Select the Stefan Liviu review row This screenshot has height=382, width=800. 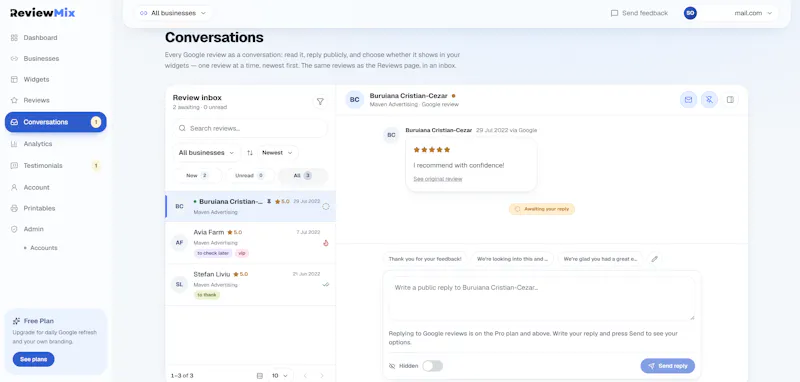pos(250,285)
